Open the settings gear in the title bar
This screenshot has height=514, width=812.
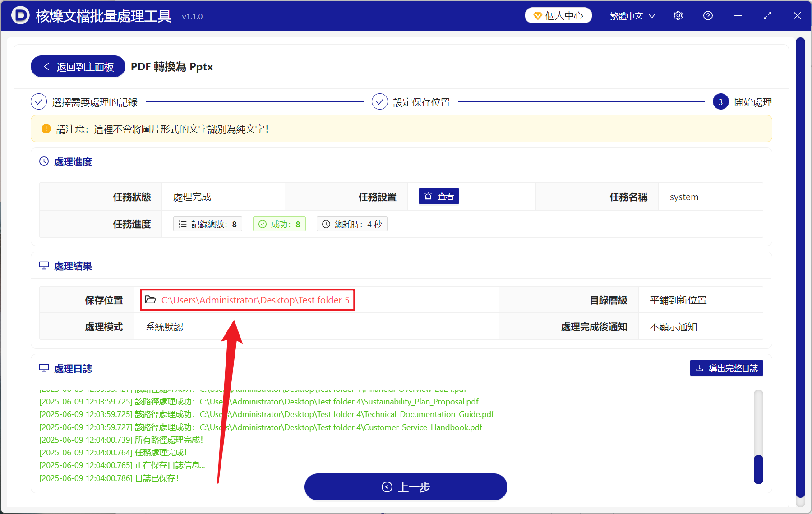678,15
